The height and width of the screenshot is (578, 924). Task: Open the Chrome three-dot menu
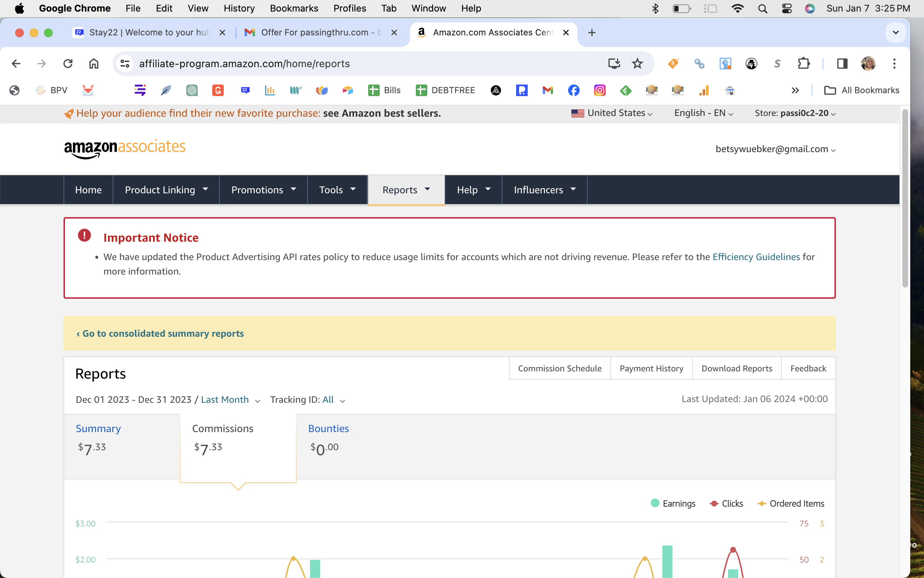[894, 64]
